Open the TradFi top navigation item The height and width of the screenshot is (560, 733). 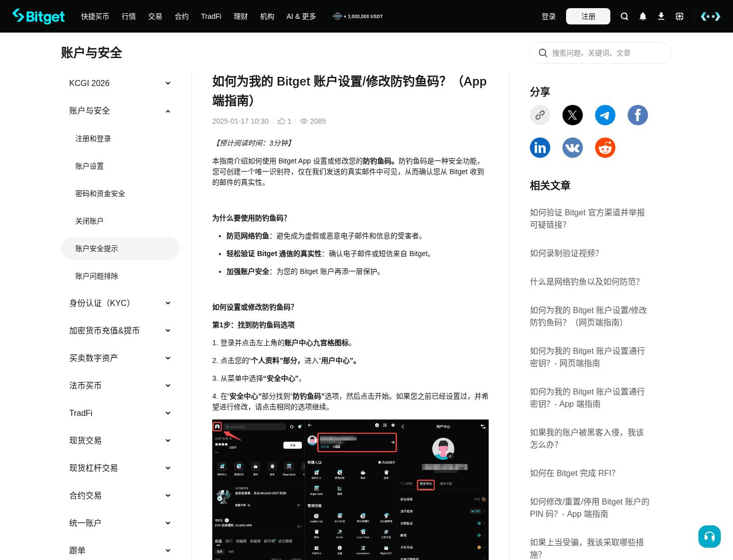click(211, 16)
